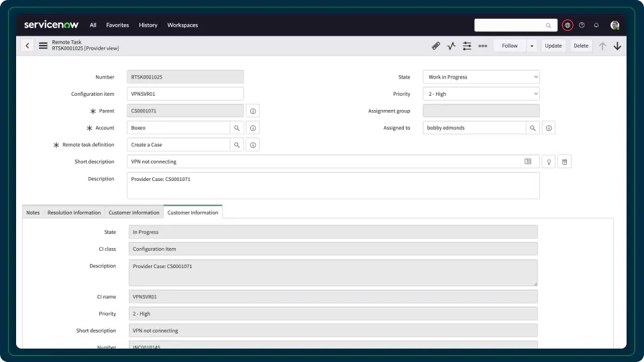Open the State dropdown showing Work in Progress

pyautogui.click(x=481, y=77)
